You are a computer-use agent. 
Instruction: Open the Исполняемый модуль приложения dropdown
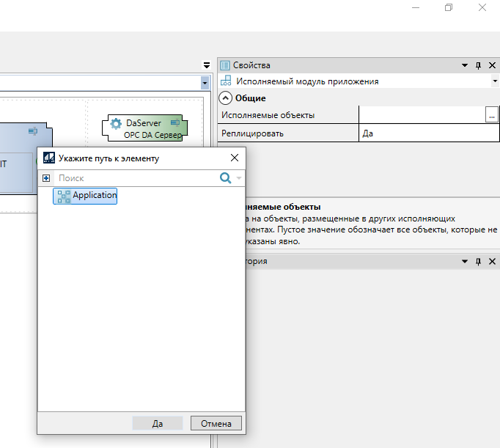point(495,82)
